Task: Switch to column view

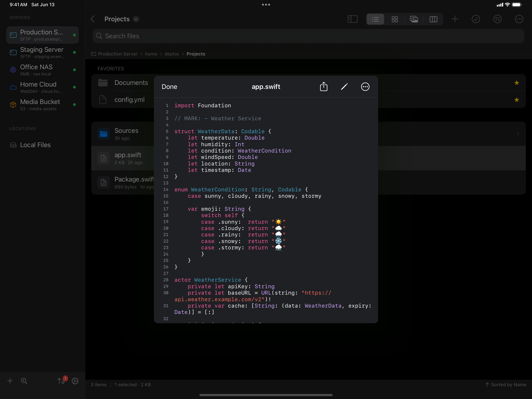Action: pyautogui.click(x=433, y=19)
